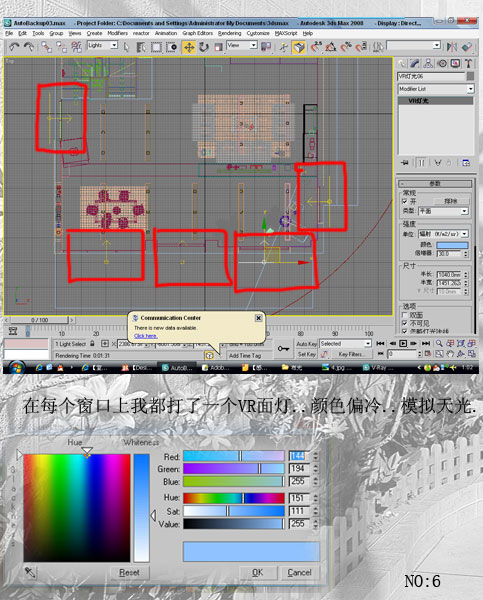Click the key icon for Set Keys
Screen dimensions: 483x600
283,349
